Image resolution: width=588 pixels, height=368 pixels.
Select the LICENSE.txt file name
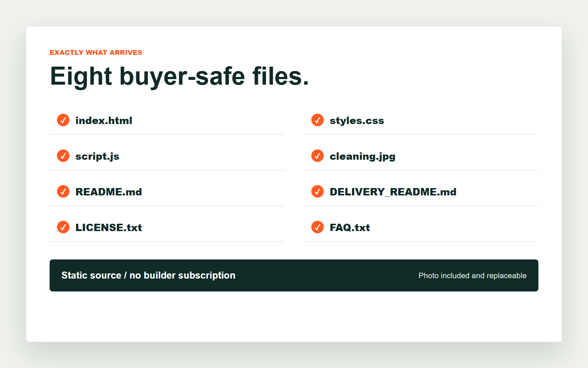pyautogui.click(x=109, y=227)
